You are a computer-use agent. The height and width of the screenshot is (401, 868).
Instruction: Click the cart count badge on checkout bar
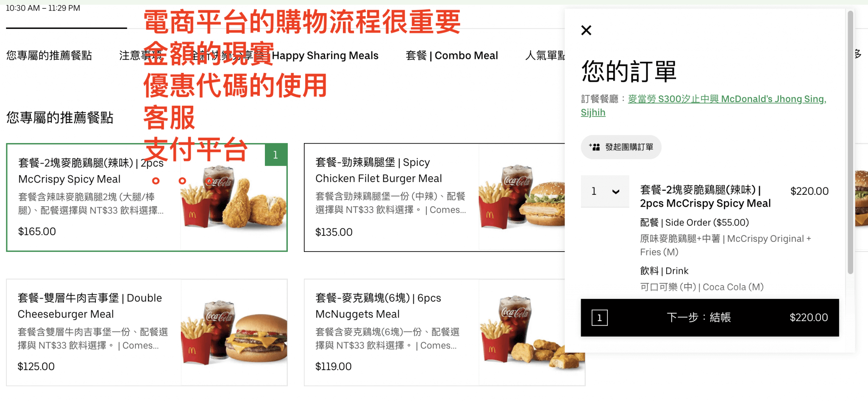click(599, 318)
